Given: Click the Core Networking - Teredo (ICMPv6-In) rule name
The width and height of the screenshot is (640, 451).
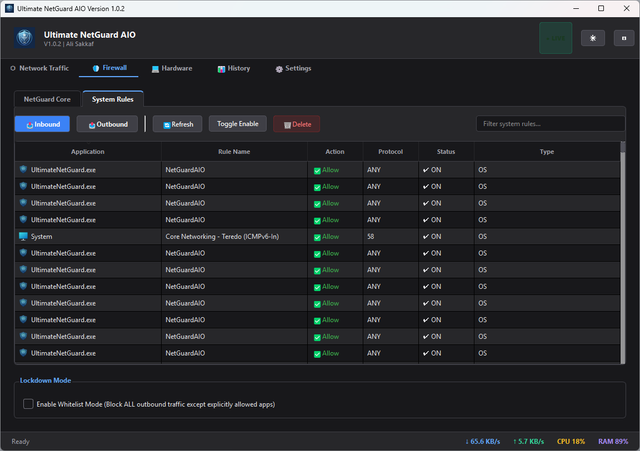Looking at the screenshot, I should pyautogui.click(x=222, y=236).
